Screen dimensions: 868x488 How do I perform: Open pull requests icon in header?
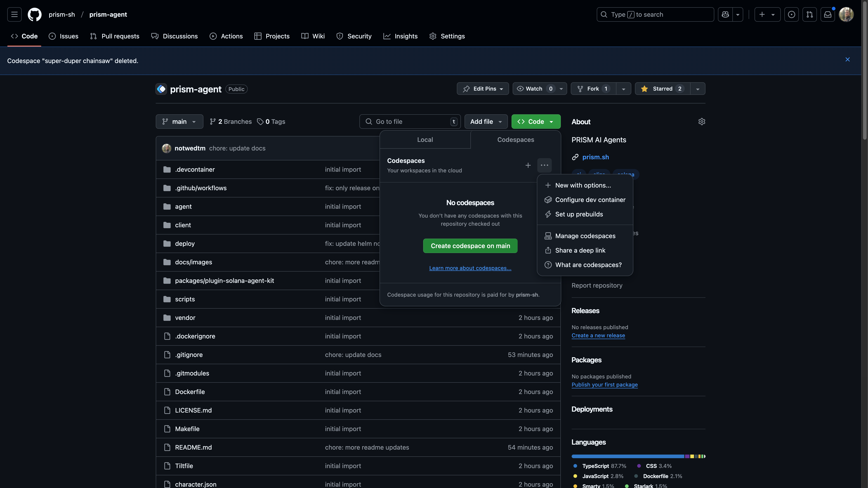(x=810, y=14)
